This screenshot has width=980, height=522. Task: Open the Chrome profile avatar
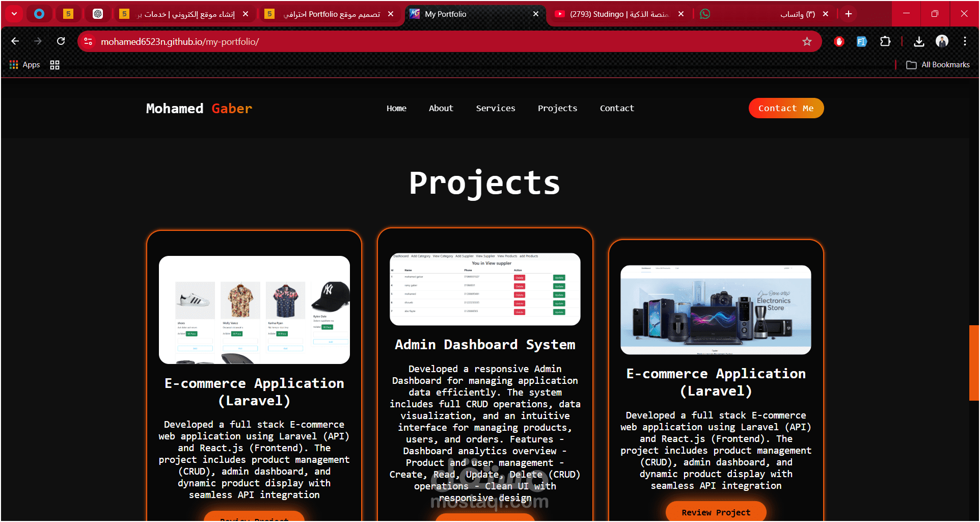942,41
